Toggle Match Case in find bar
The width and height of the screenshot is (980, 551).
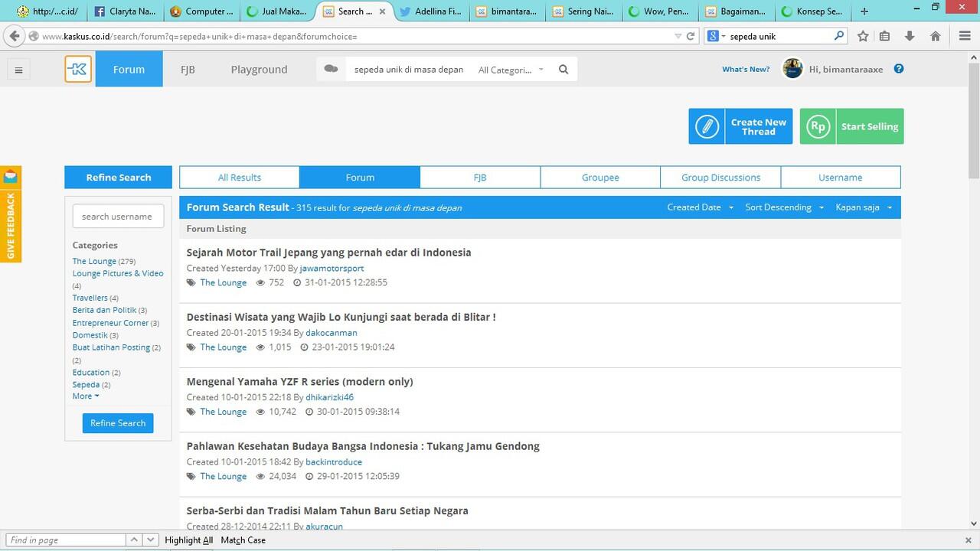click(x=243, y=540)
